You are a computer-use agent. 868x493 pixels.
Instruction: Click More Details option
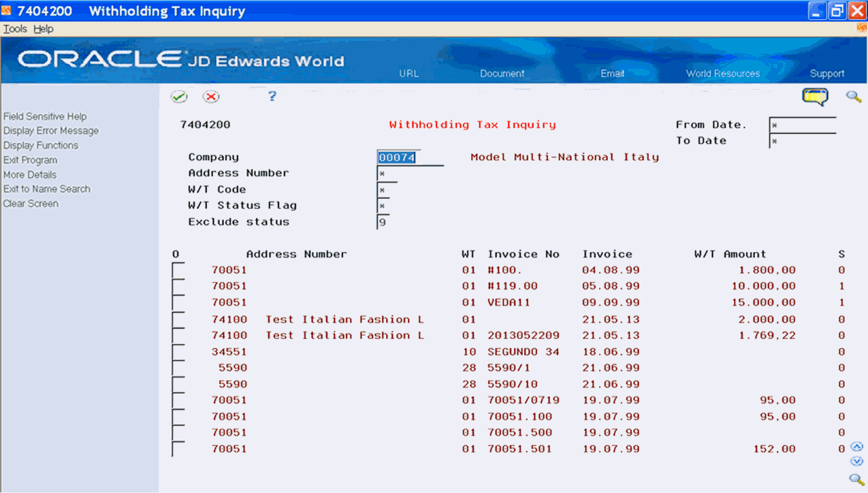click(x=30, y=174)
